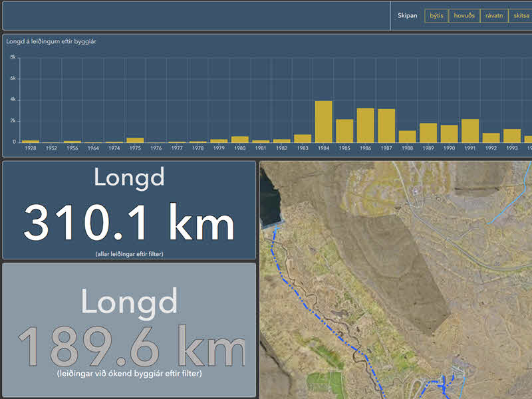
Task: Click the 1980 bar in chart
Action: [x=240, y=140]
